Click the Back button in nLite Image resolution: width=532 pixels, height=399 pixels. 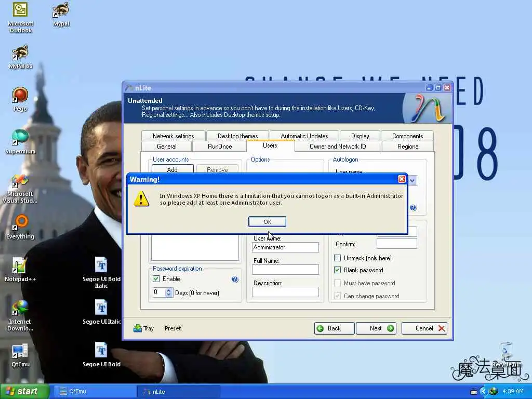coord(334,328)
